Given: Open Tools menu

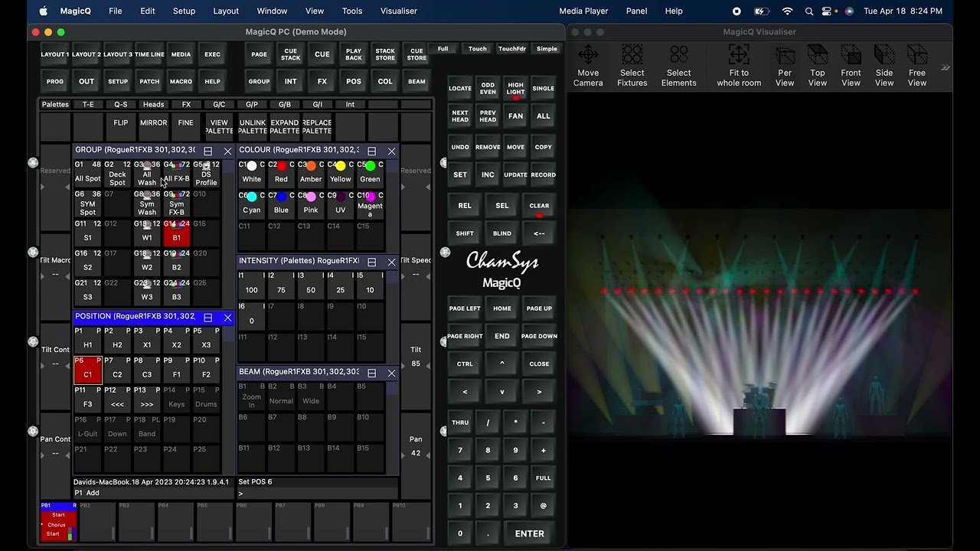Looking at the screenshot, I should tap(352, 11).
